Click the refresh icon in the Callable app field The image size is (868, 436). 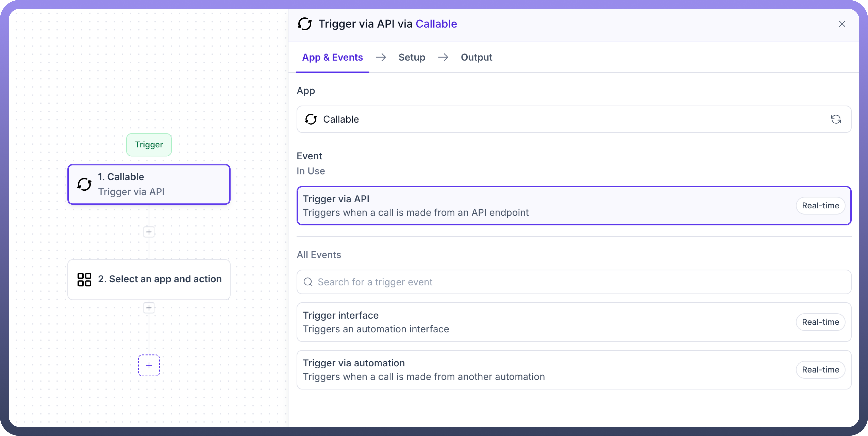(x=836, y=119)
